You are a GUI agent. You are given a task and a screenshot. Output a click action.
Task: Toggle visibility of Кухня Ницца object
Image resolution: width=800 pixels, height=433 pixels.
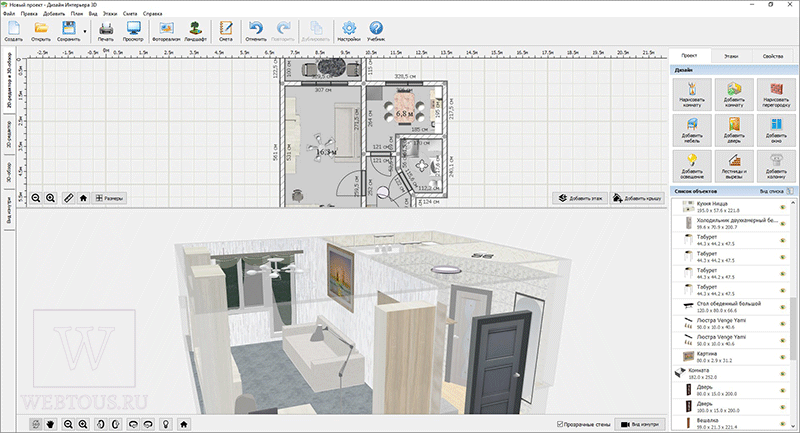click(783, 207)
